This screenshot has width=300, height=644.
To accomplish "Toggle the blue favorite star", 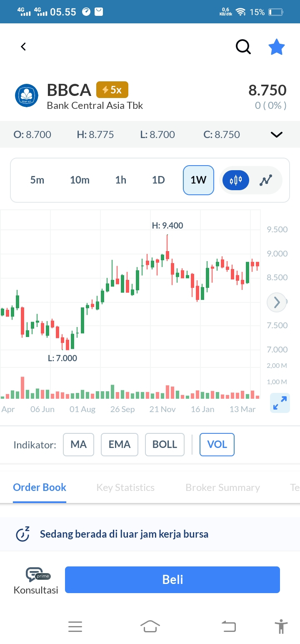I will coord(276,47).
